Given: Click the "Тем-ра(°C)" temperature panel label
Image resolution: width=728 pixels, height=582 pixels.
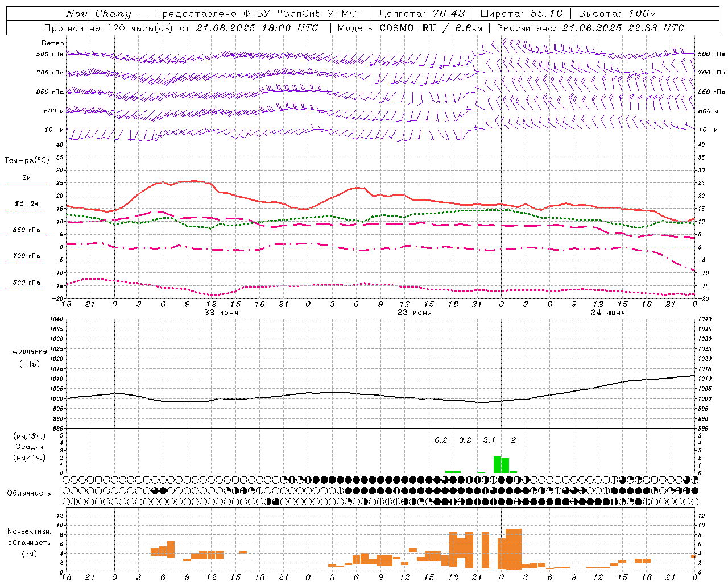Looking at the screenshot, I should coord(27,161).
